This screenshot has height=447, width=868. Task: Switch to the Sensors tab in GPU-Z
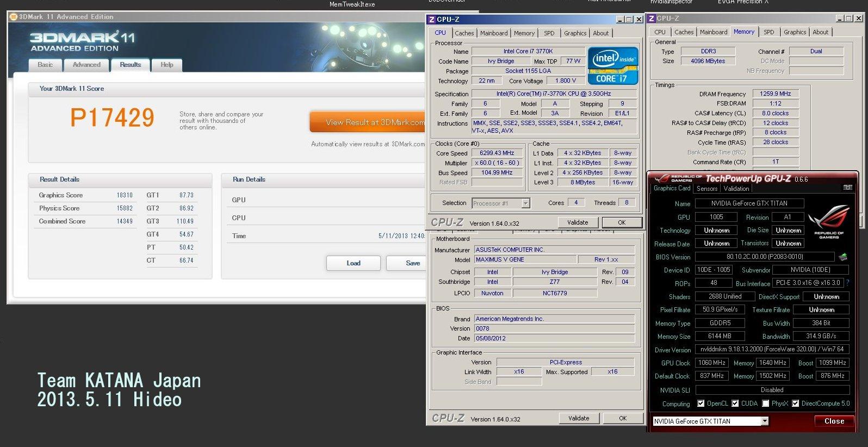pos(707,189)
